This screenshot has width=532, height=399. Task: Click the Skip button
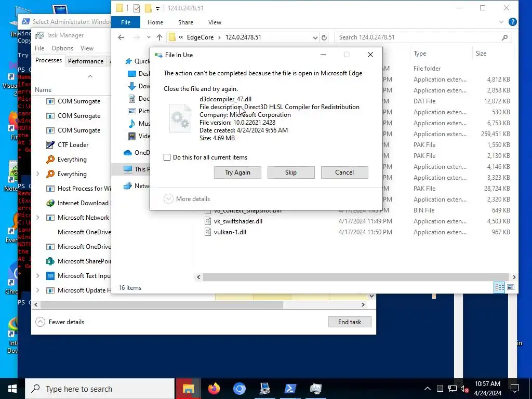291,172
